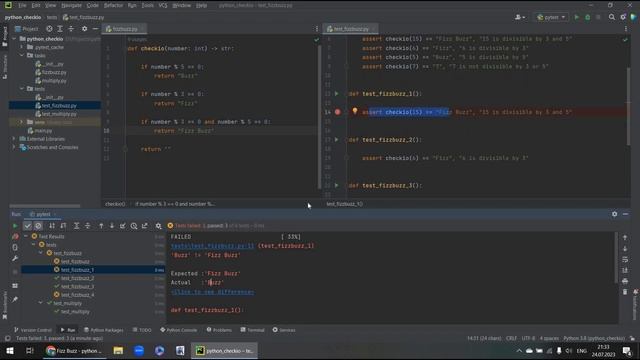
Task: Click the Debug bug icon in top toolbar
Action: [587, 17]
